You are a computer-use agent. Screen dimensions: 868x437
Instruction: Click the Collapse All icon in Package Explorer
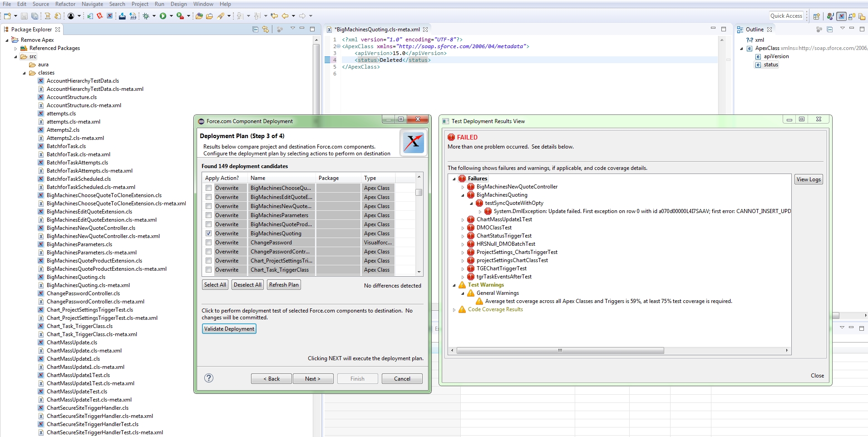coord(255,29)
